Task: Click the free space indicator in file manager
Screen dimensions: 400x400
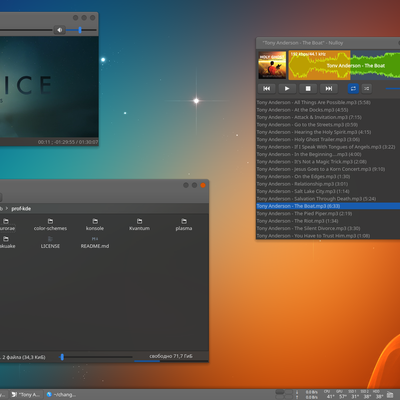Action: click(x=171, y=356)
